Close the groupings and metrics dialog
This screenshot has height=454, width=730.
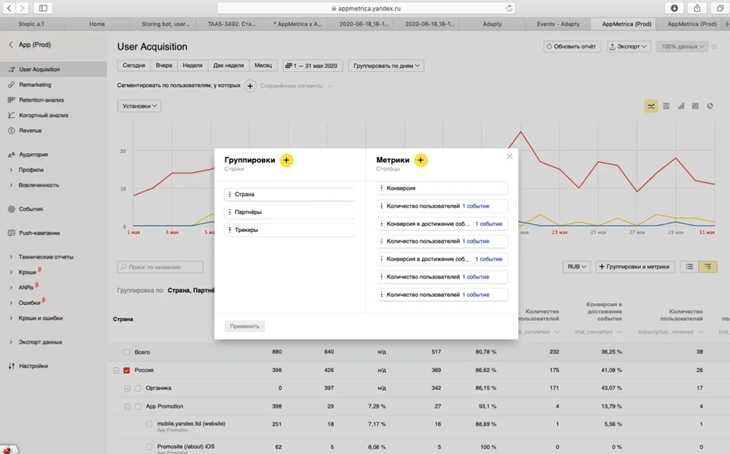coord(509,156)
